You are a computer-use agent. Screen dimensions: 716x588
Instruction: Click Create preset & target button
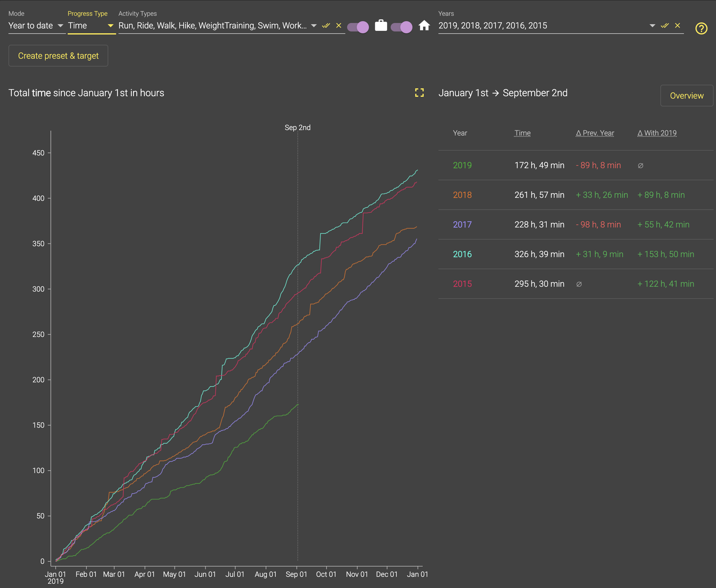pyautogui.click(x=58, y=56)
